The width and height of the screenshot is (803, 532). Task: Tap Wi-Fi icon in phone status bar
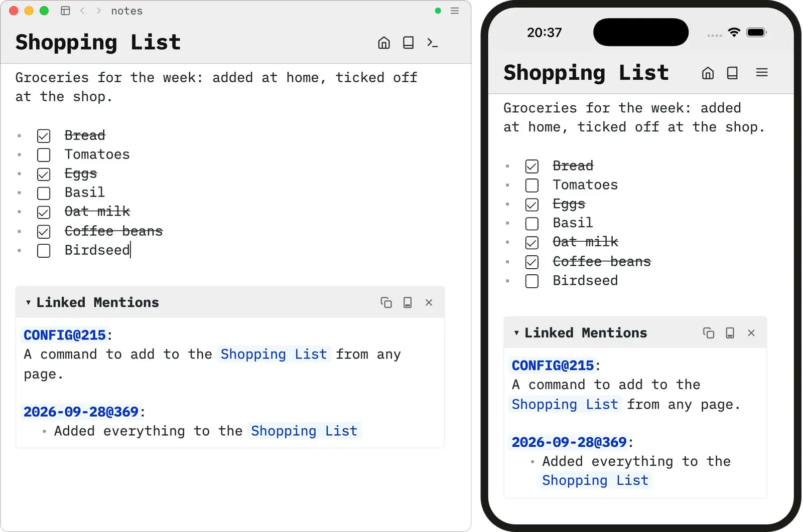pyautogui.click(x=734, y=33)
